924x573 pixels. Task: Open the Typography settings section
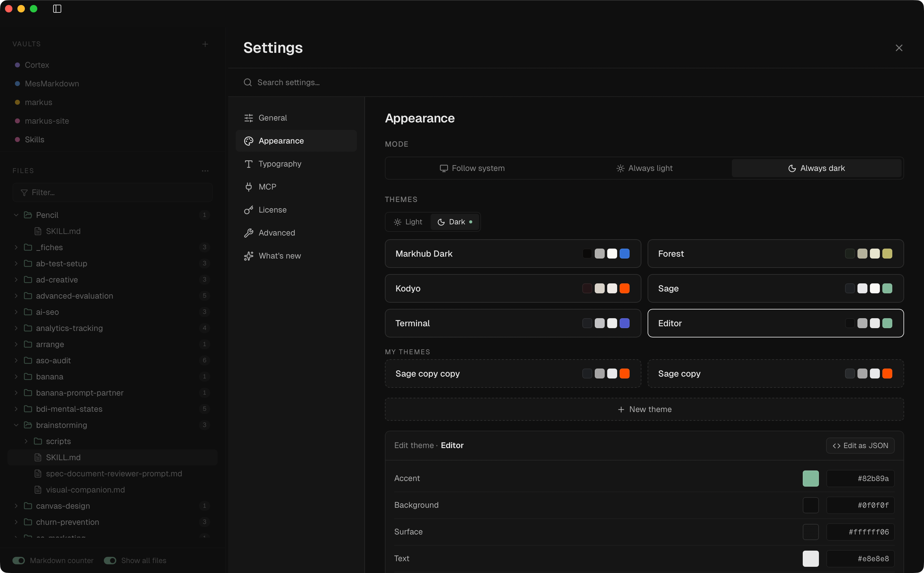pos(296,164)
